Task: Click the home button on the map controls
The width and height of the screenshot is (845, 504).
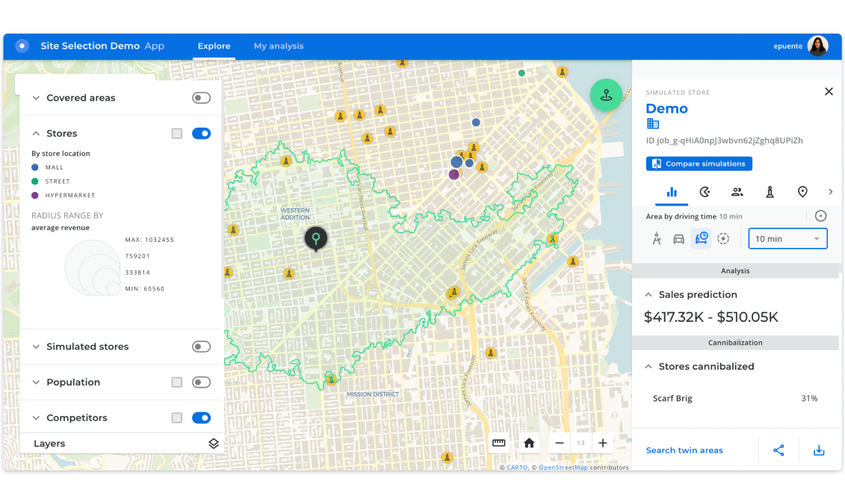Action: pos(529,443)
